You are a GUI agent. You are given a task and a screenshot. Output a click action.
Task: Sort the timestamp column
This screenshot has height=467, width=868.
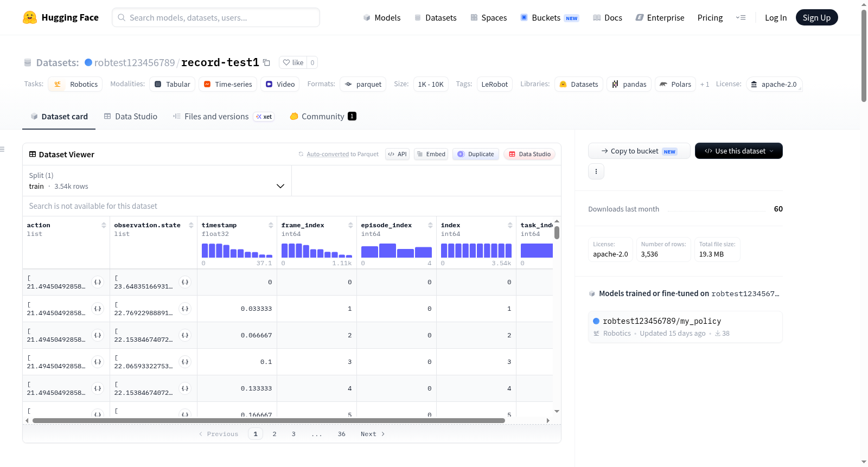click(271, 225)
